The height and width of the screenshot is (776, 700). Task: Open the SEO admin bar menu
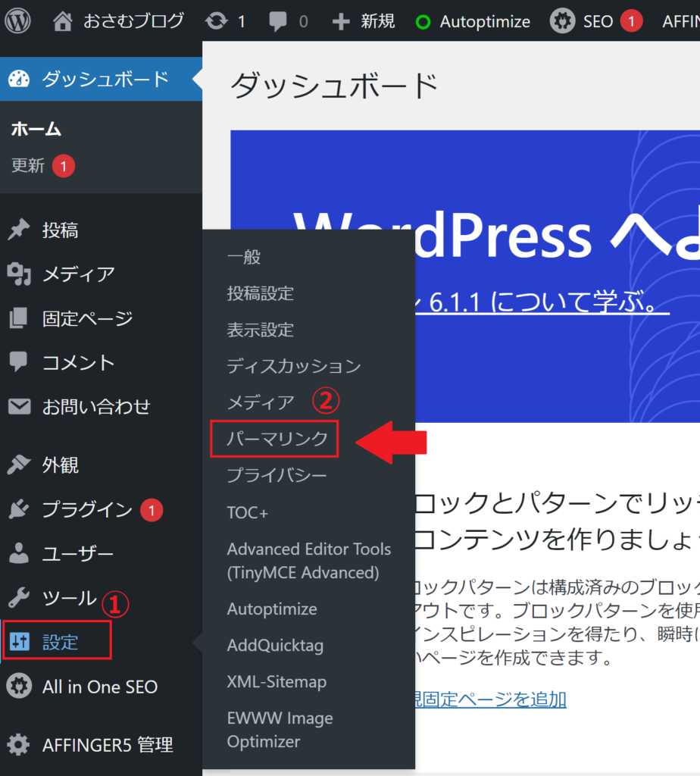[x=598, y=22]
